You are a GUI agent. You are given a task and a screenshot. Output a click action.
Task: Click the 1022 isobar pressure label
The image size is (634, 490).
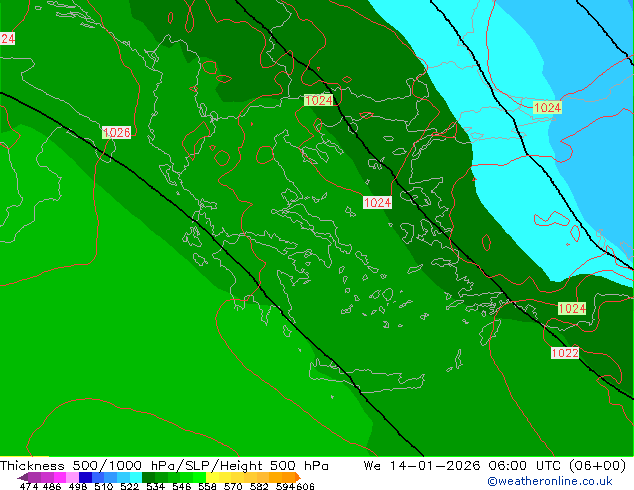pyautogui.click(x=565, y=353)
